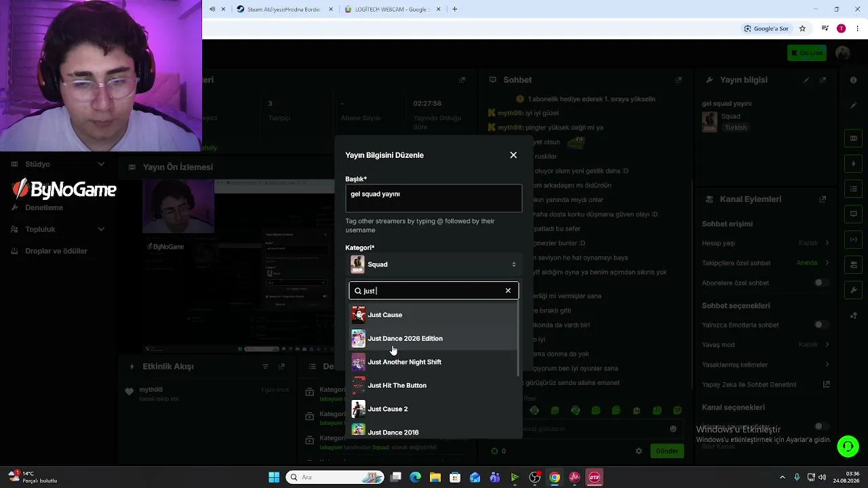Choose Just Dance 2026 Edition category
Screen dimensions: 868x488
pos(433,338)
